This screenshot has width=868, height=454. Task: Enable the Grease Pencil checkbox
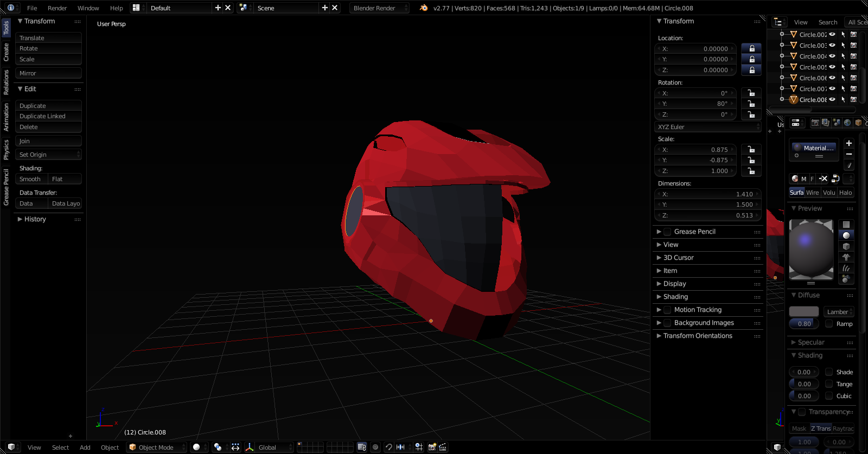click(667, 232)
